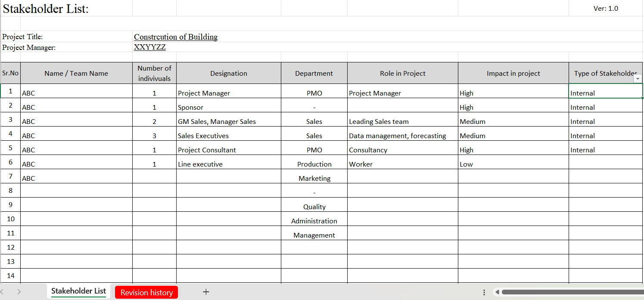
Task: Select the Ver: 1.0 cell
Action: coord(606,8)
